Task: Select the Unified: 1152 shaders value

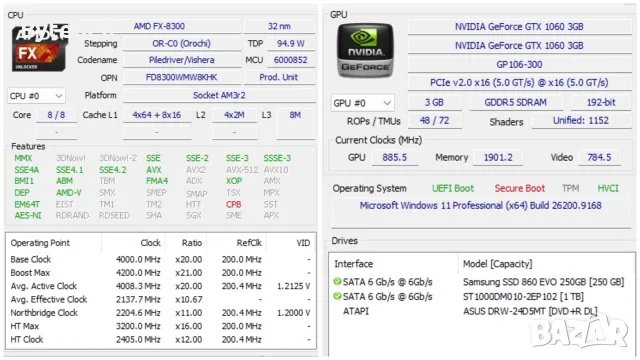Action: point(581,121)
